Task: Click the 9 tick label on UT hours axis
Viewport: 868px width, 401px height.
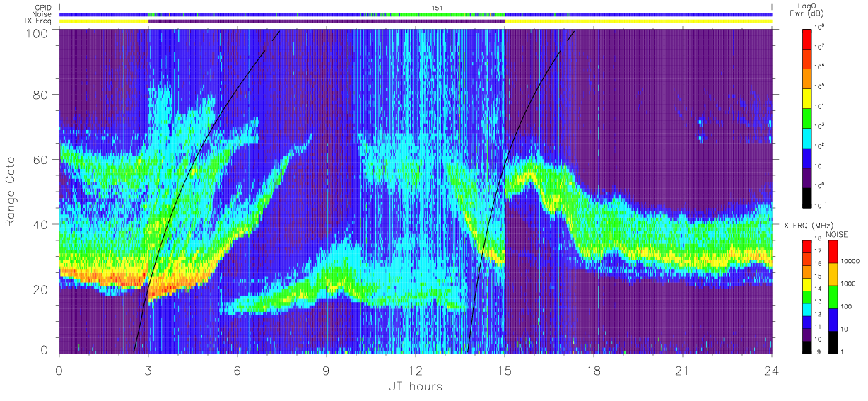Action: (327, 370)
